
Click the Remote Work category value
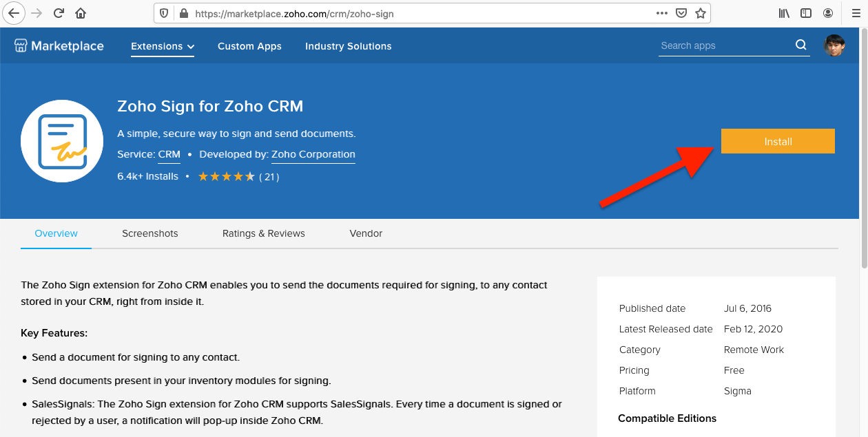[754, 350]
